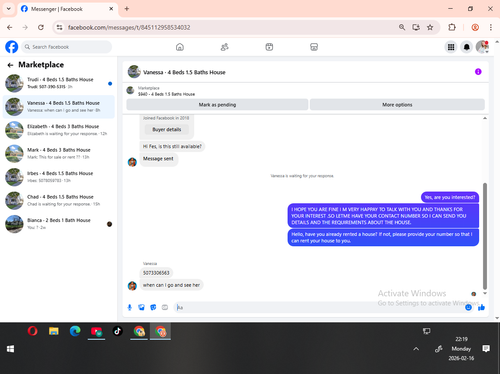Click the address bar URL
The height and width of the screenshot is (374, 500).
click(x=129, y=27)
